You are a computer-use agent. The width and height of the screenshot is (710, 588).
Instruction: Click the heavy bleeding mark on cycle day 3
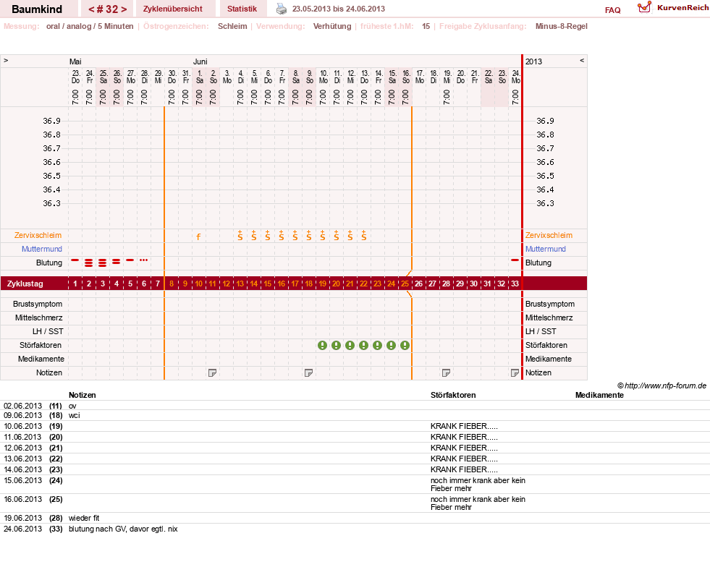tap(103, 263)
